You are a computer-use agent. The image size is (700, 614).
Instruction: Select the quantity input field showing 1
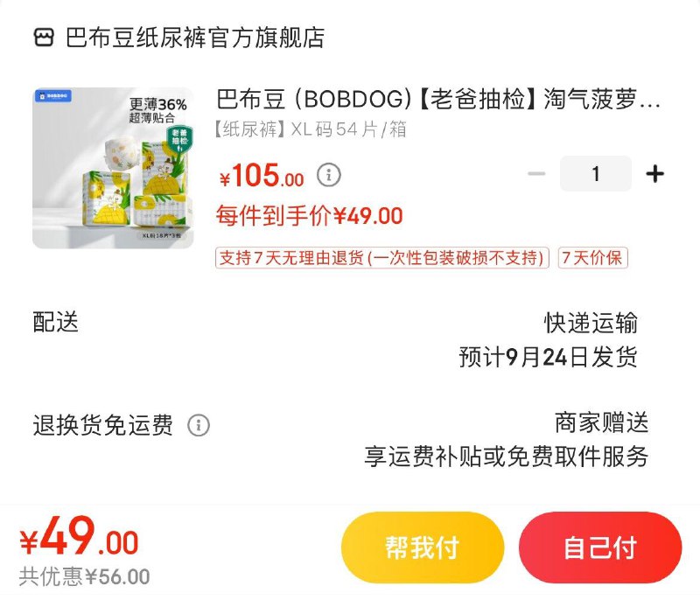596,173
